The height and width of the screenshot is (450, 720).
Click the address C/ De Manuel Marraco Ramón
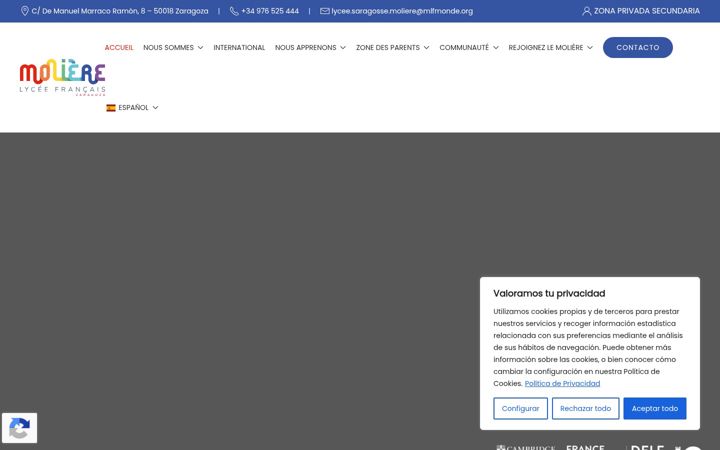coord(120,11)
